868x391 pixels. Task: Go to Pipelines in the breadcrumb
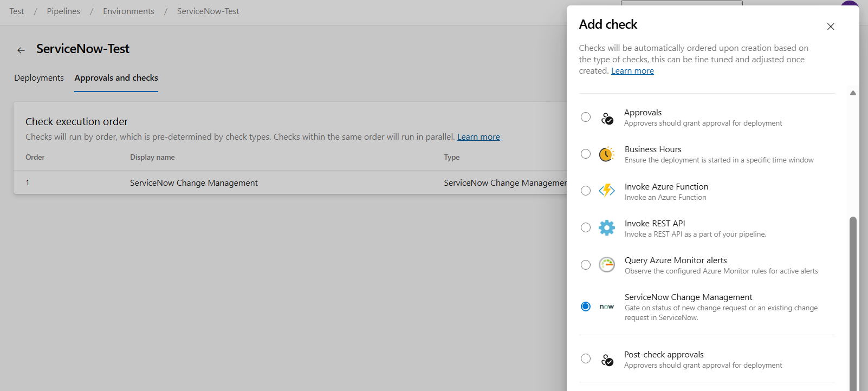63,11
